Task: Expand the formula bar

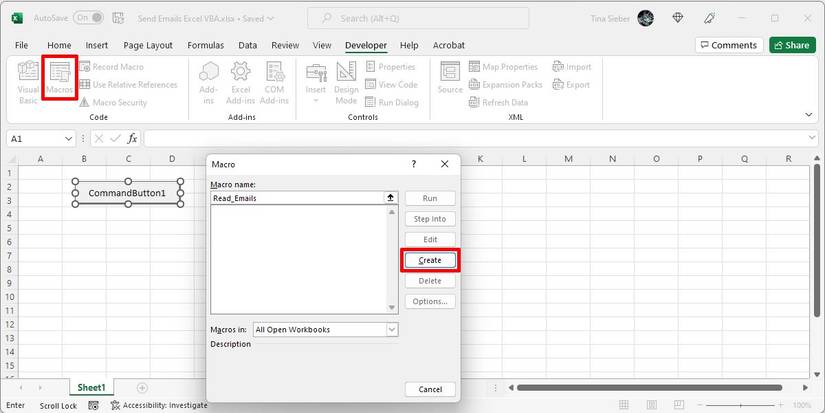Action: coord(812,138)
